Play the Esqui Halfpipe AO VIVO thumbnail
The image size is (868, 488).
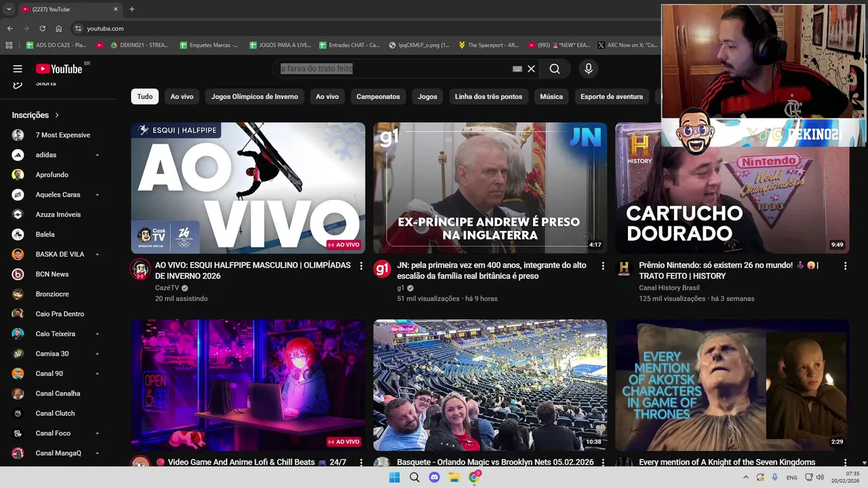(x=248, y=188)
